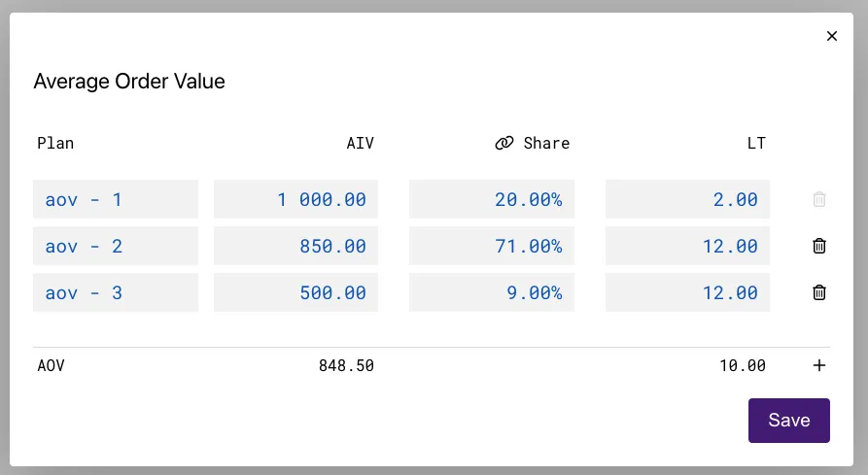Delete the aov - 3 plan row
Screen dimensions: 868x475
coord(819,292)
